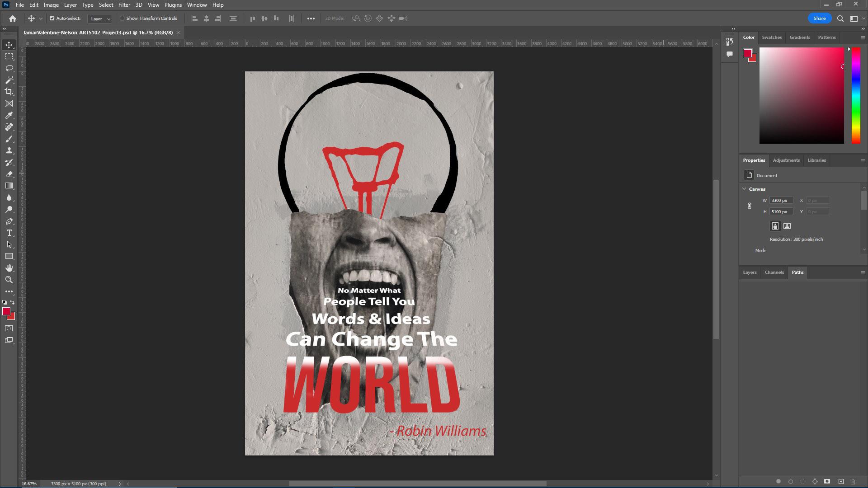The height and width of the screenshot is (488, 868).
Task: Select the Brush tool
Action: click(x=9, y=139)
